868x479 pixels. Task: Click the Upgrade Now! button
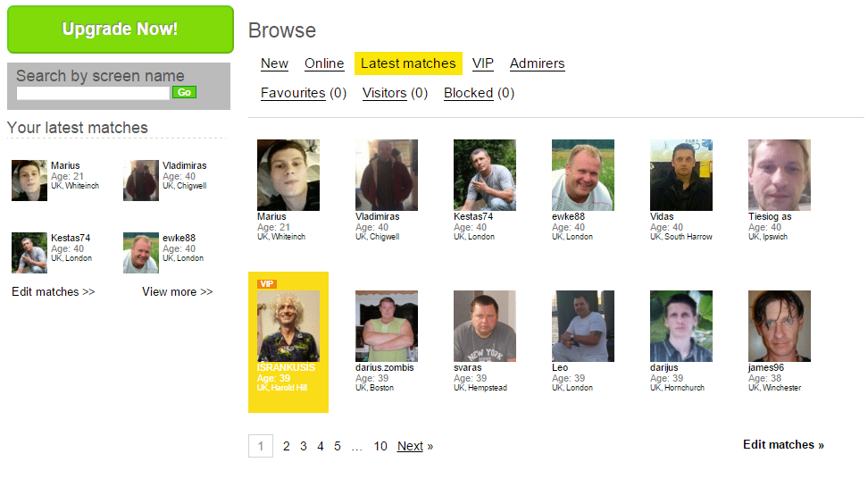121,29
